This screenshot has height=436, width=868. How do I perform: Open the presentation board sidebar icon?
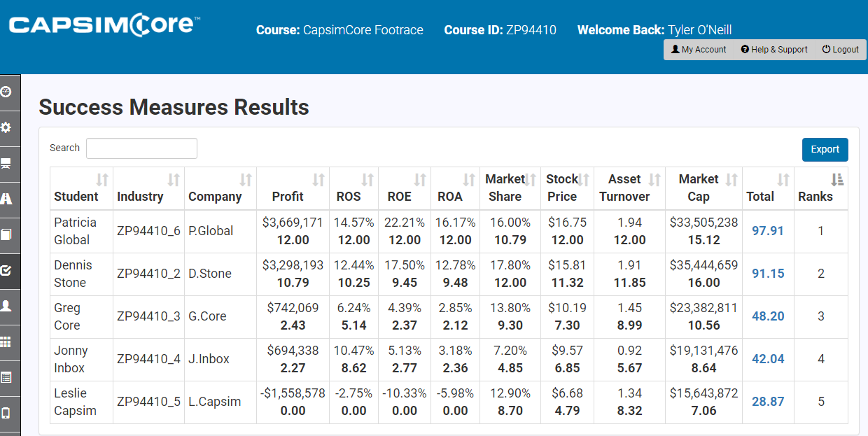coord(6,164)
